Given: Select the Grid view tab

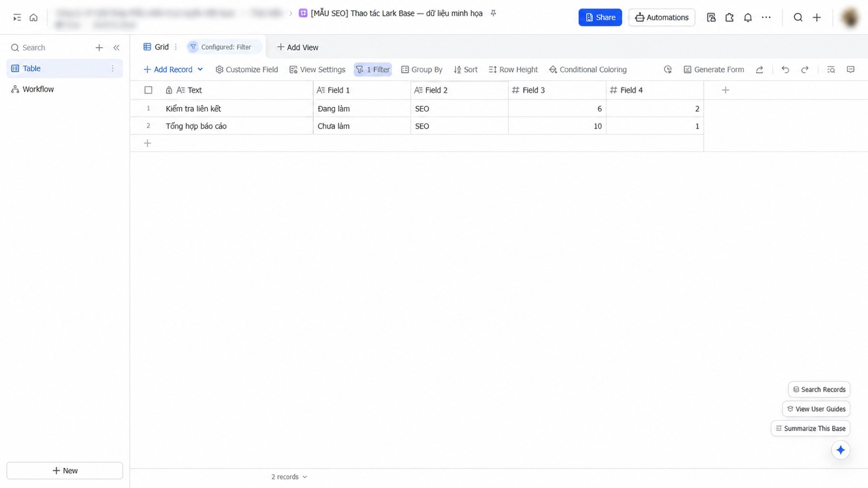Looking at the screenshot, I should point(156,47).
